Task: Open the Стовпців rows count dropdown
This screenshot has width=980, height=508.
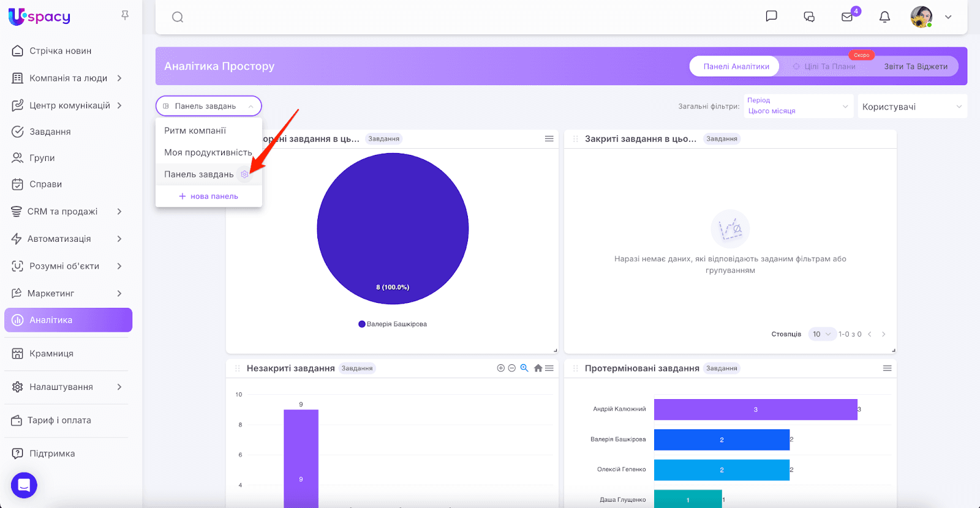Action: click(x=821, y=334)
